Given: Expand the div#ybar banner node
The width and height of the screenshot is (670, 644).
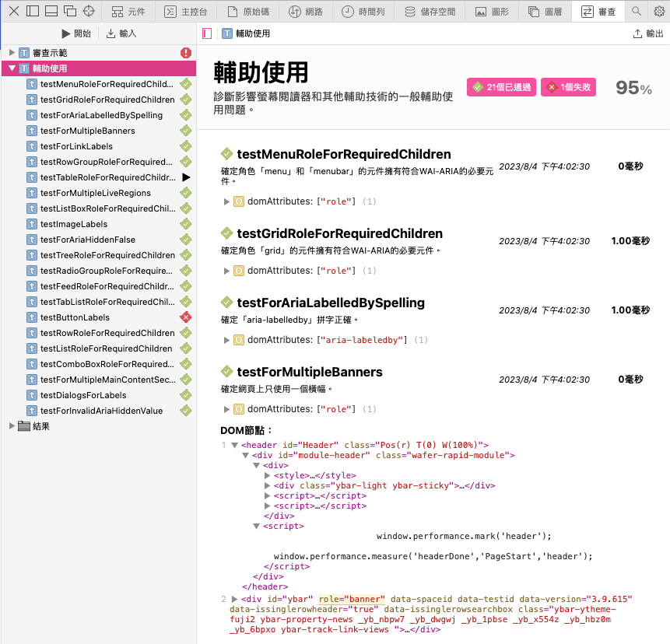Looking at the screenshot, I should tap(234, 599).
